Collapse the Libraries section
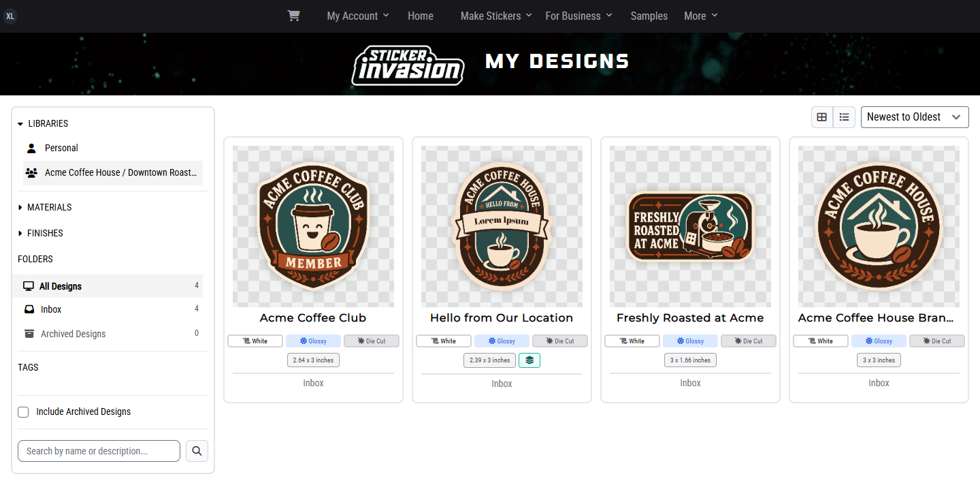Viewport: 980px width, 483px height. coord(44,124)
